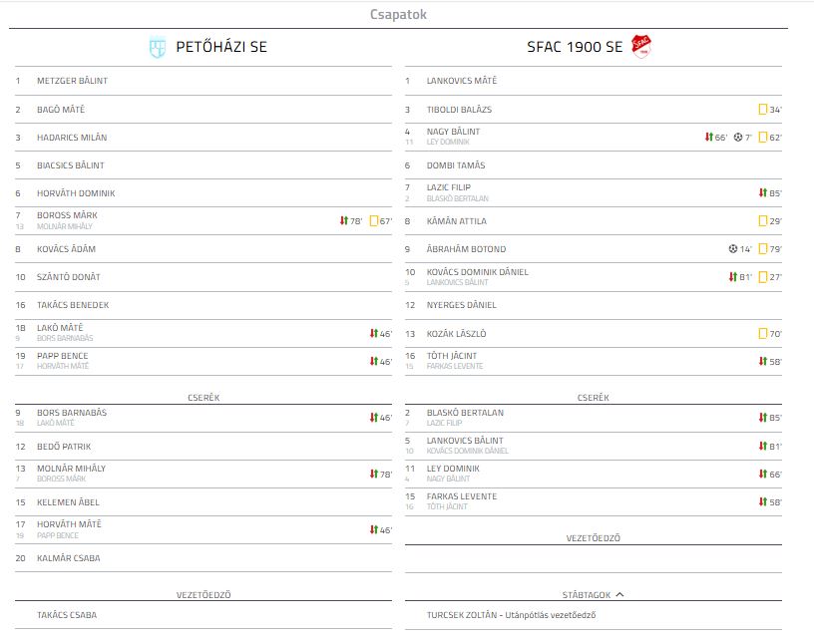This screenshot has width=814, height=644.
Task: Open player Kovács Dominik Dániel
Action: click(477, 271)
